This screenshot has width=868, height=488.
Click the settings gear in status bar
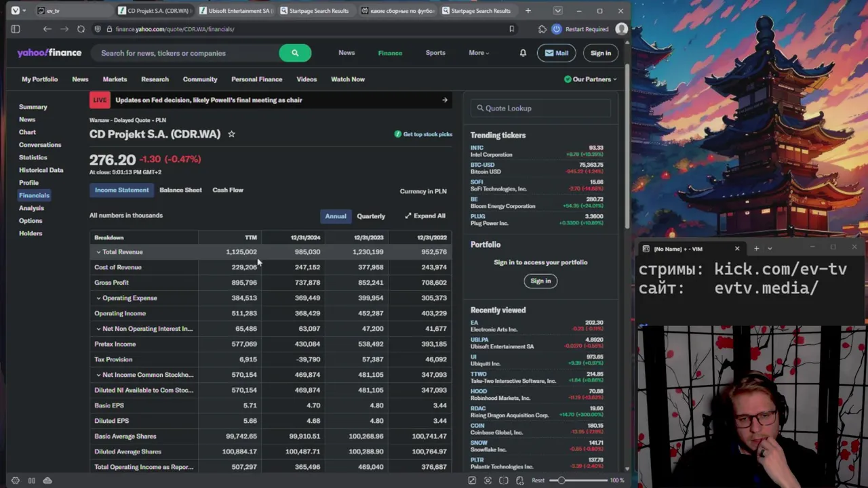point(16,481)
